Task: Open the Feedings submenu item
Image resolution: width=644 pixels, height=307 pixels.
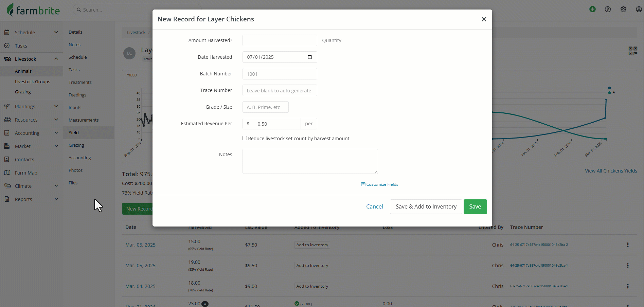Action: point(77,95)
